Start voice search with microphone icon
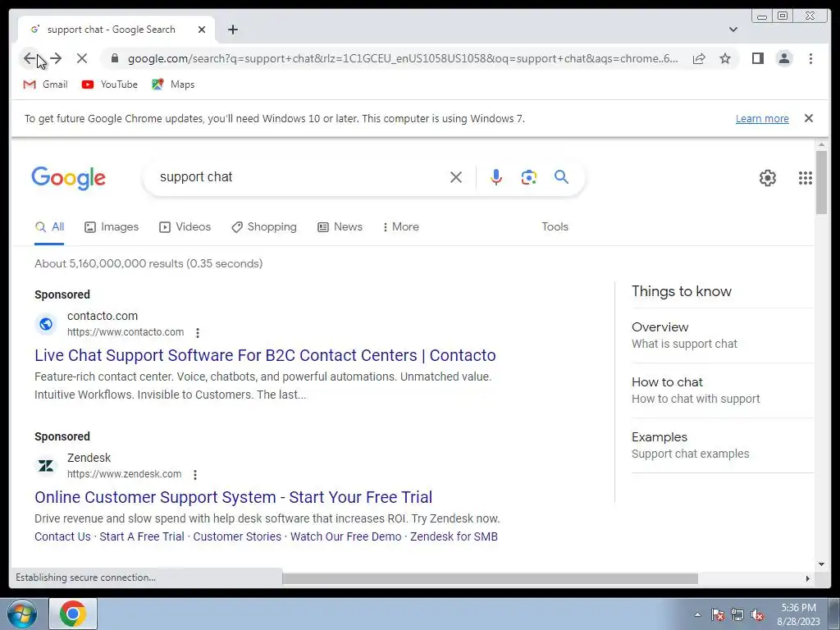Screen dimensions: 840x630 [x=496, y=177]
